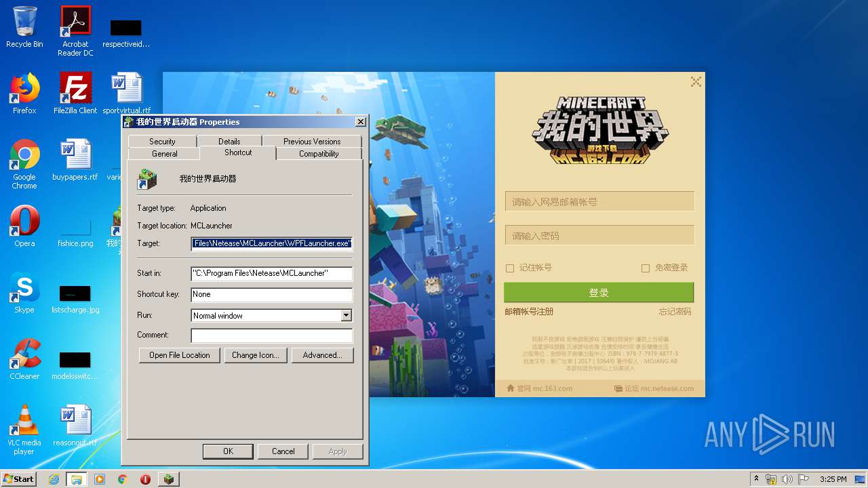Close the Minecraft launcher window
The width and height of the screenshot is (868, 488).
click(x=696, y=81)
